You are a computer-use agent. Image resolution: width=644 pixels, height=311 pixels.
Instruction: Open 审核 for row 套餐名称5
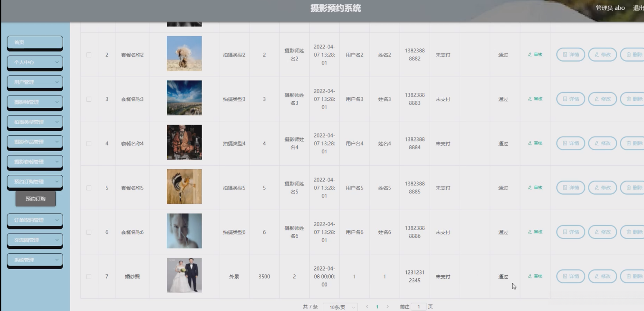pyautogui.click(x=535, y=188)
